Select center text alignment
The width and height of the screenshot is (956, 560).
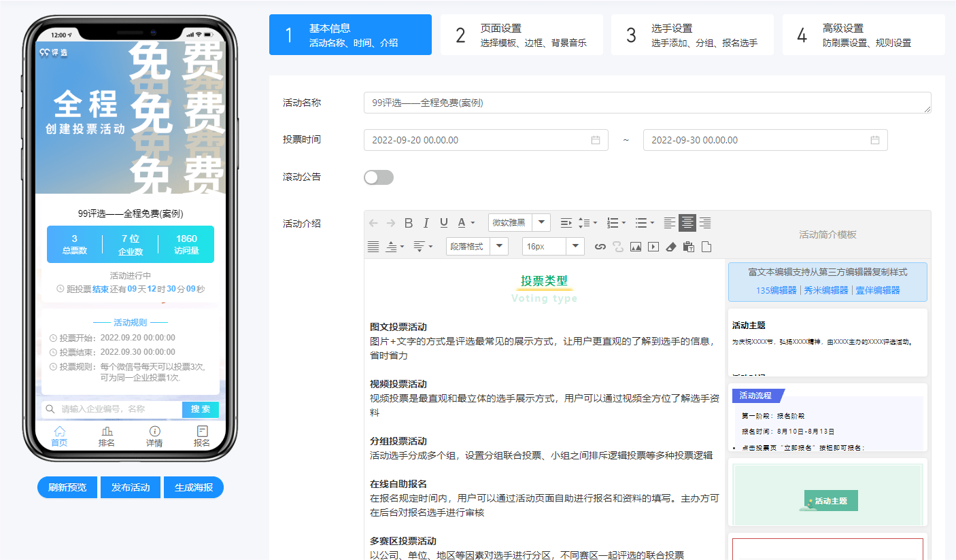point(687,223)
